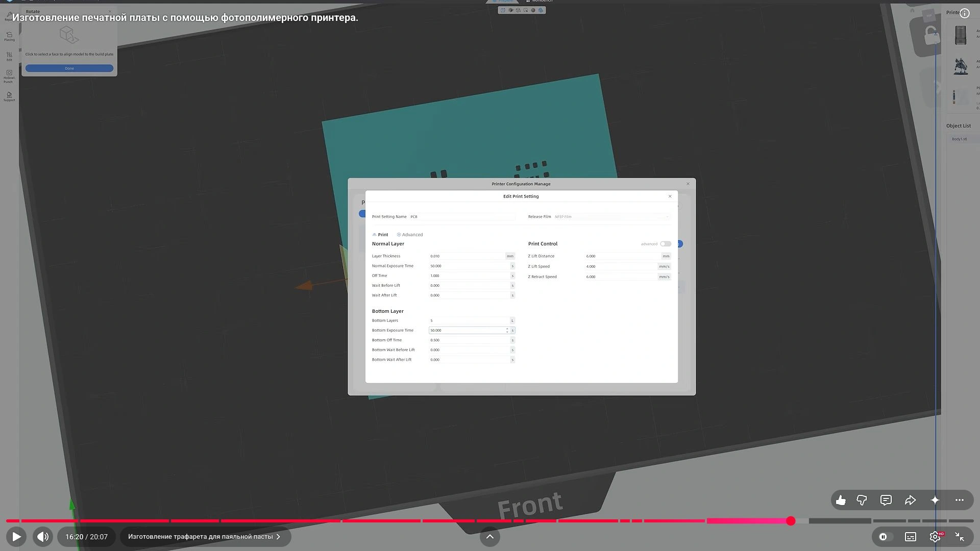Select the Edit tool in sidebar
The width and height of the screenshot is (980, 551).
9,57
